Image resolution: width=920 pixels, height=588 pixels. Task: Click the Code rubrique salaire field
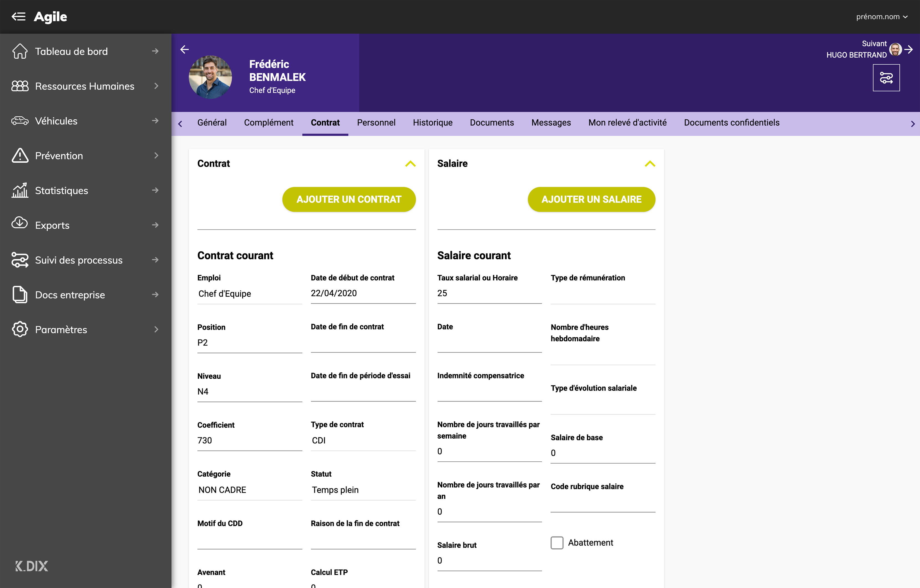(603, 502)
